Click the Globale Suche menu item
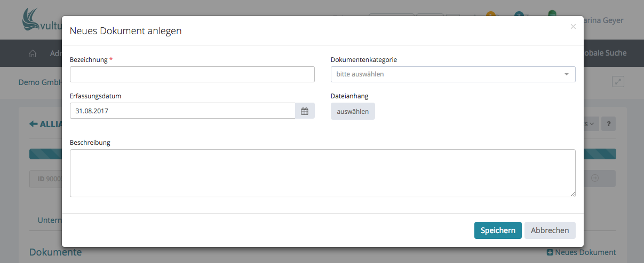 coord(605,53)
